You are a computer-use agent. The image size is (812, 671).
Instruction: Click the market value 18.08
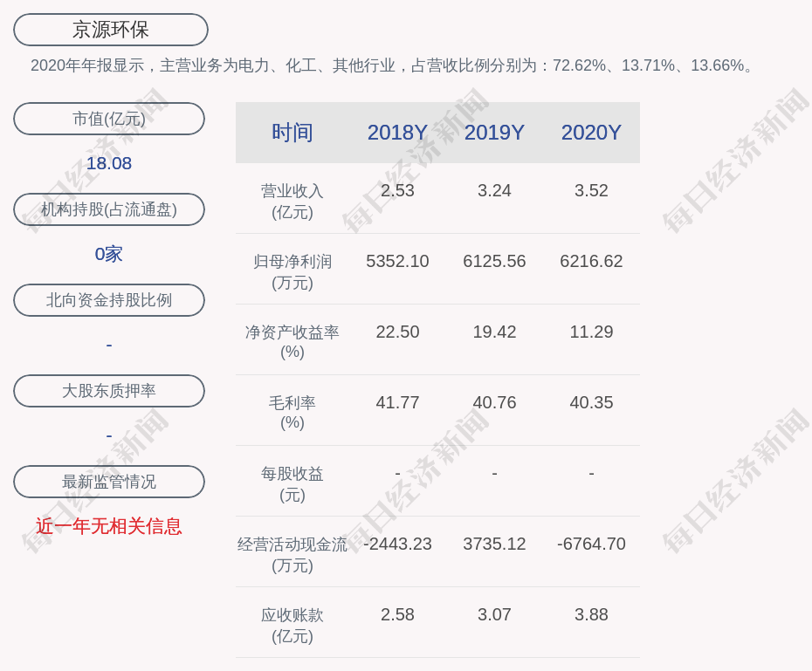[x=109, y=163]
